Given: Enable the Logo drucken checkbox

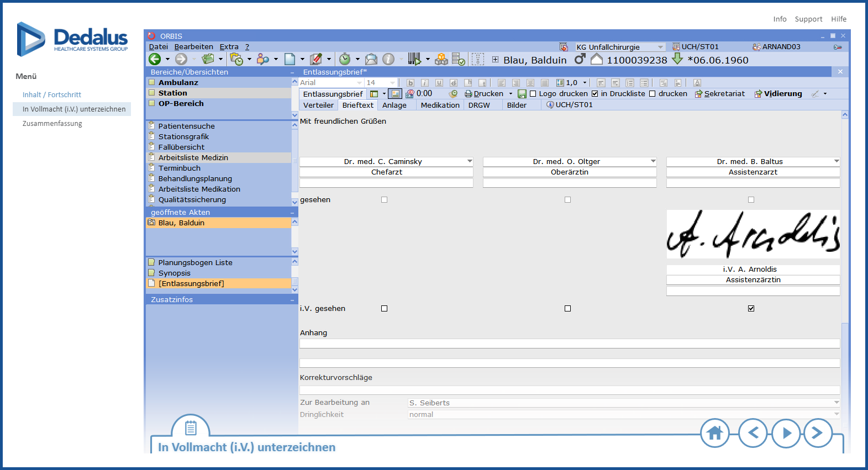Looking at the screenshot, I should tap(533, 94).
